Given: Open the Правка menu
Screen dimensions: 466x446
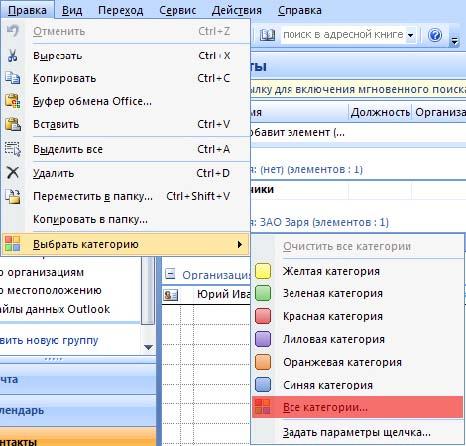Looking at the screenshot, I should click(x=27, y=10).
